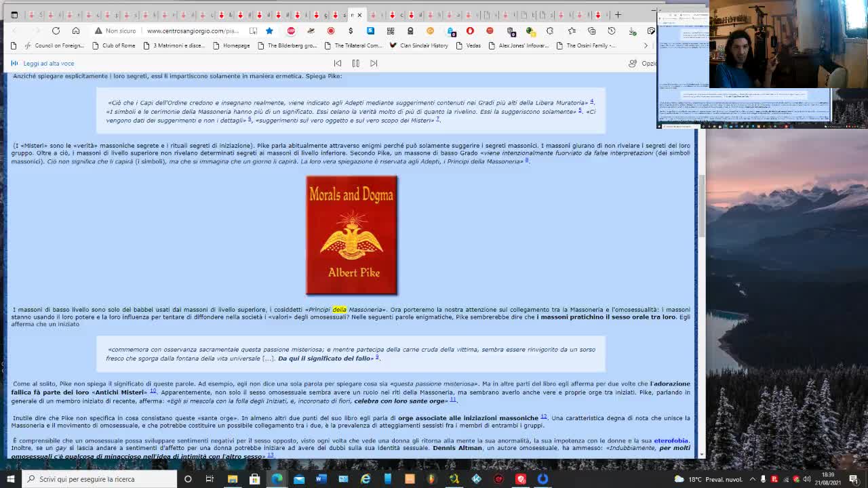Open Microsoft Store from the taskbar
868x488 pixels.
254,479
